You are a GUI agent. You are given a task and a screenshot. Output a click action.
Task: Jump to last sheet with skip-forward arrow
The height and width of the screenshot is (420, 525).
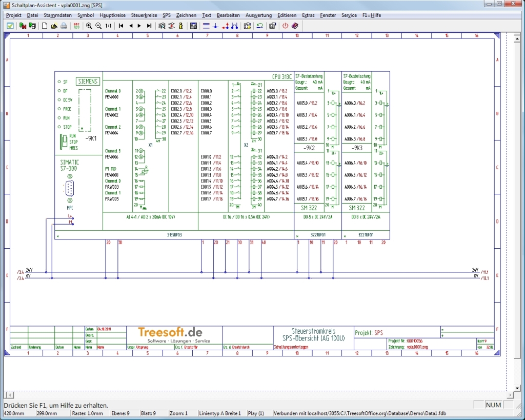pos(149,25)
